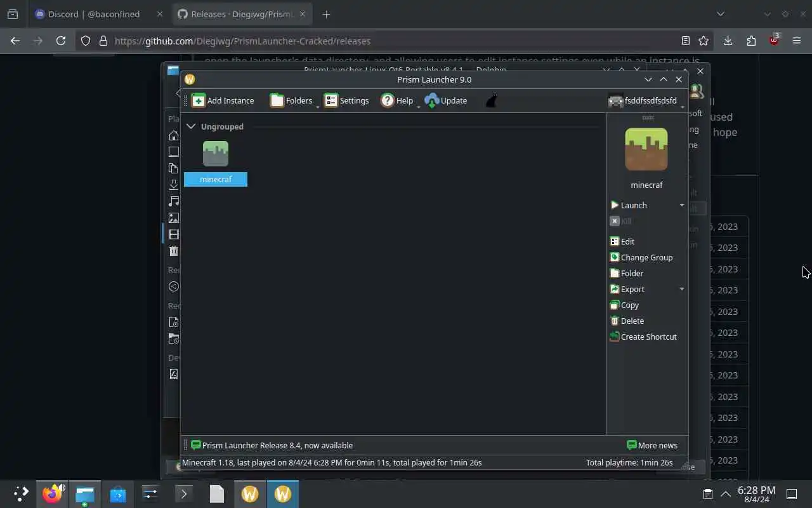The width and height of the screenshot is (812, 508).
Task: Click Dolphin file manager in the taskbar
Action: point(84,493)
